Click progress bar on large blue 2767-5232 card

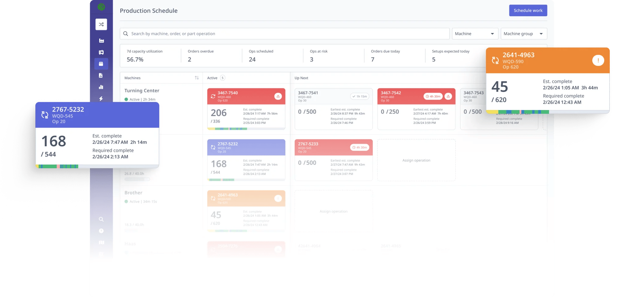pos(97,167)
